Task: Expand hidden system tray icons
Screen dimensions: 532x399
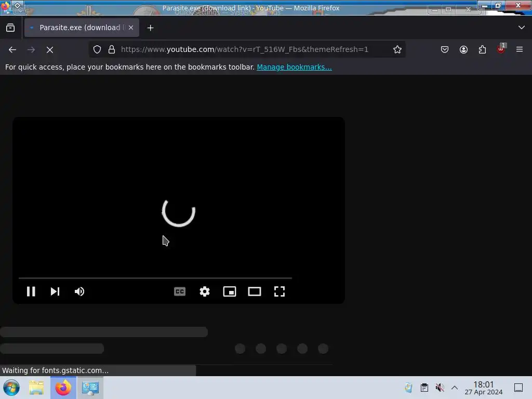Action: [455, 388]
